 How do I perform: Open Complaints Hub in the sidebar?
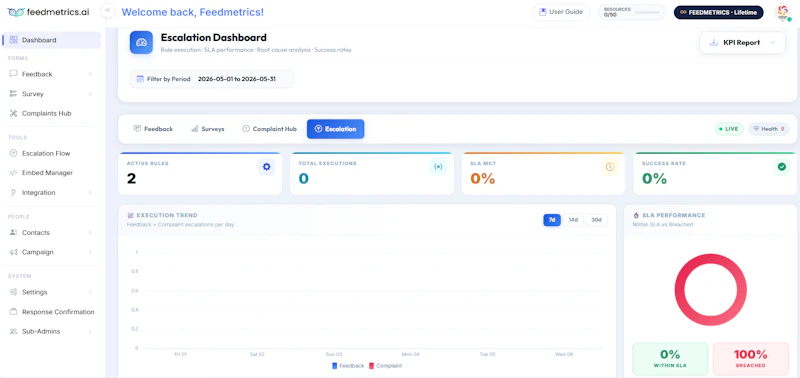(52, 113)
